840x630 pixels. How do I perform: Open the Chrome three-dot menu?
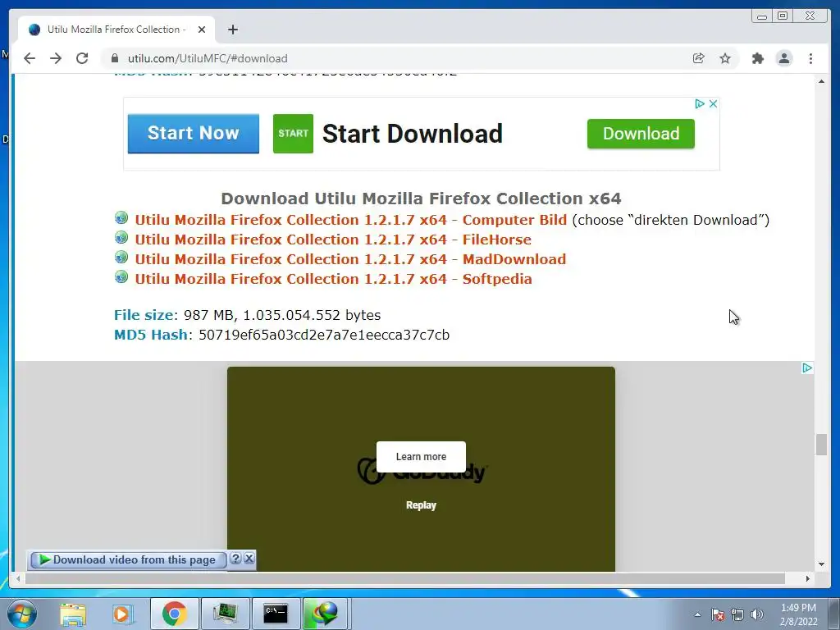coord(810,58)
